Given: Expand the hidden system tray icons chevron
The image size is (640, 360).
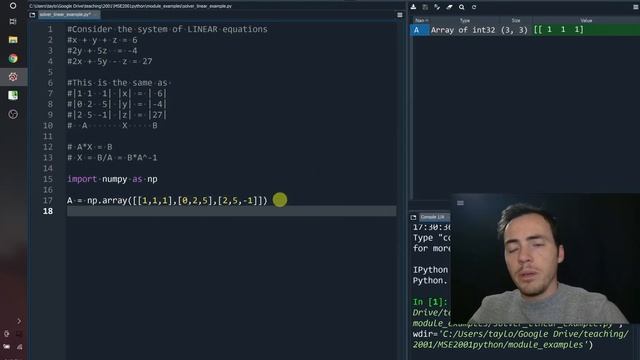Looking at the screenshot, I should coord(19,321).
